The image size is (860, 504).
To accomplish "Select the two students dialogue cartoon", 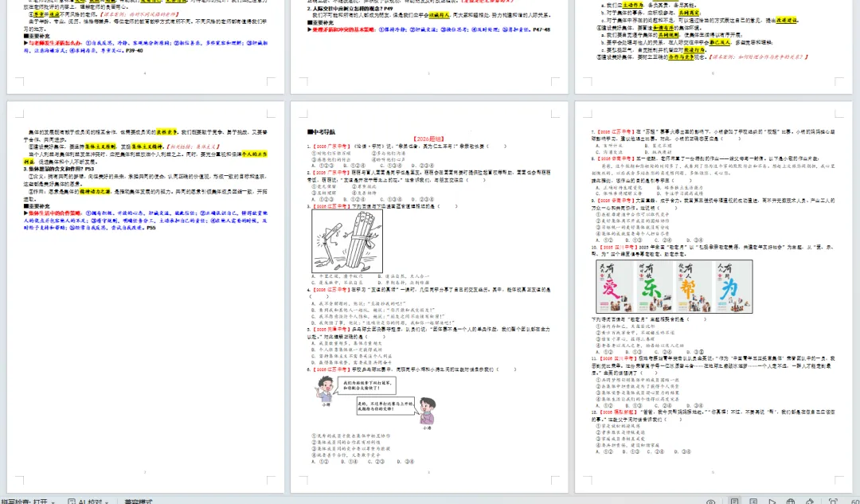I will tap(376, 401).
